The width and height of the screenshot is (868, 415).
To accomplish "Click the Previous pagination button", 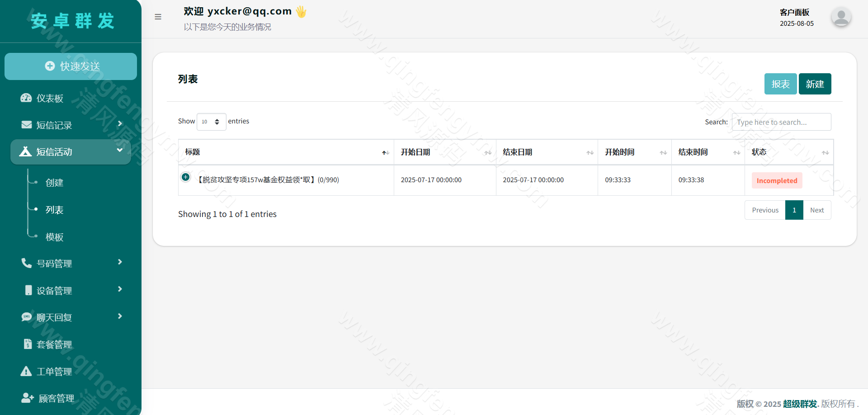I will pos(765,210).
